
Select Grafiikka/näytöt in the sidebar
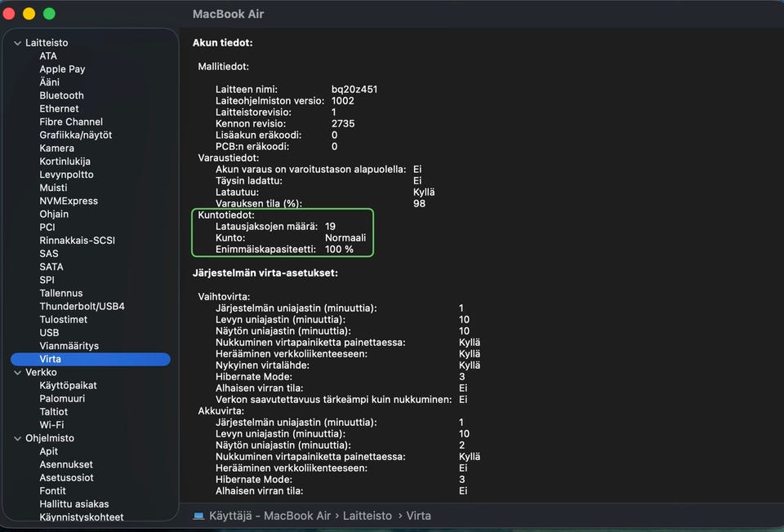coord(75,135)
